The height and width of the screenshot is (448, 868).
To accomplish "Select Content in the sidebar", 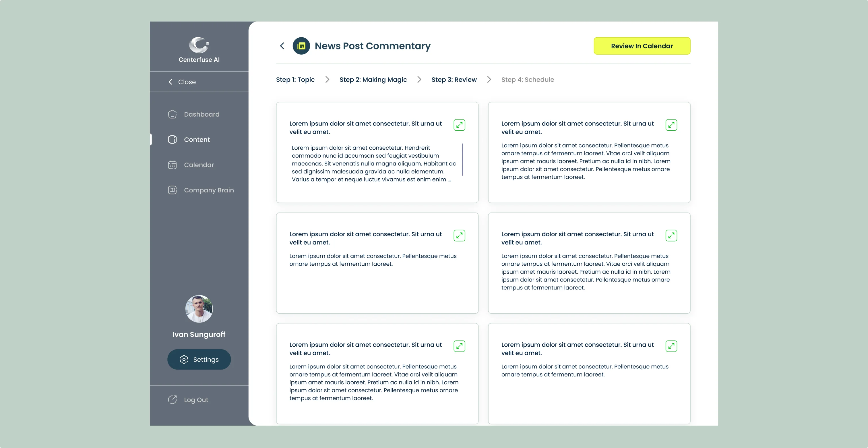I will [x=196, y=140].
